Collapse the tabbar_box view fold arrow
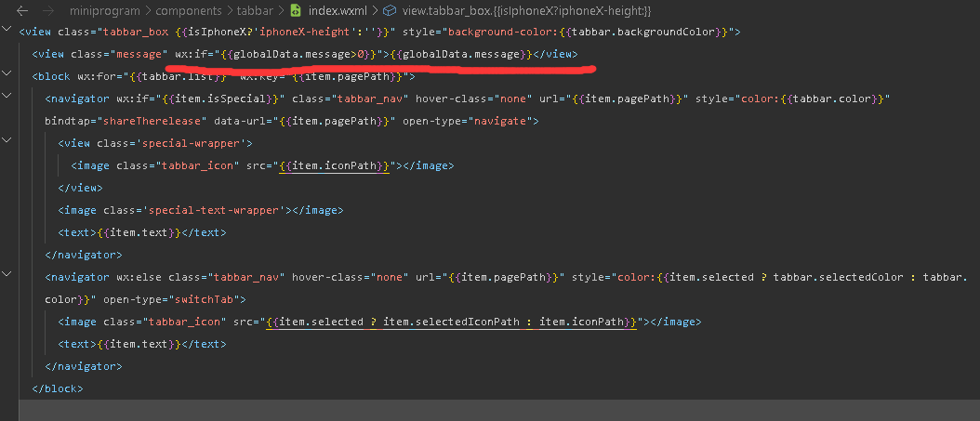This screenshot has height=421, width=980. (x=7, y=29)
